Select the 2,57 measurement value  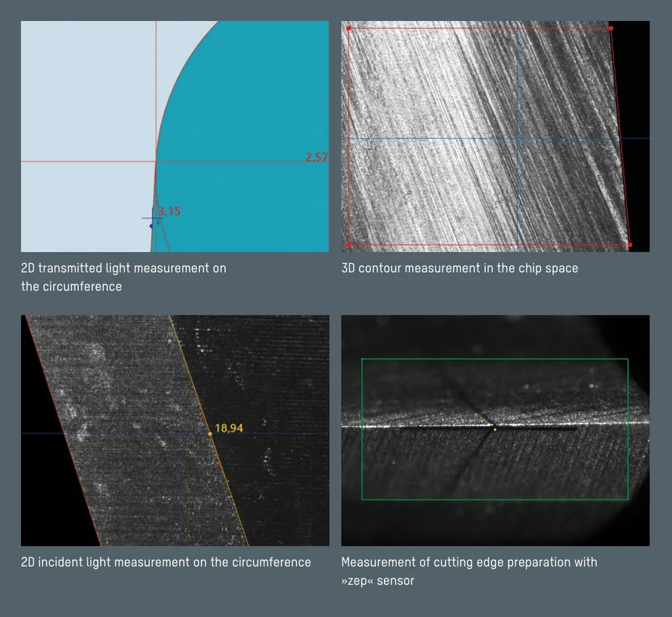pyautogui.click(x=316, y=157)
